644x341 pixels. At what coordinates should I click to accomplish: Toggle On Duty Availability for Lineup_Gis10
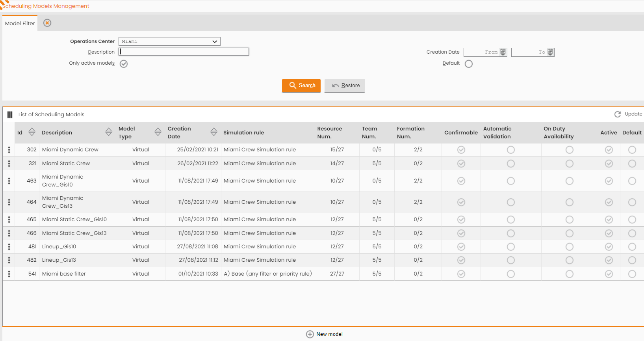[570, 246]
